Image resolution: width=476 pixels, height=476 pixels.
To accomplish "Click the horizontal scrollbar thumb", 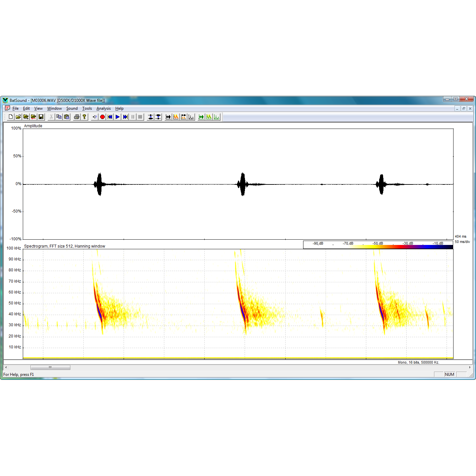I will click(x=50, y=367).
